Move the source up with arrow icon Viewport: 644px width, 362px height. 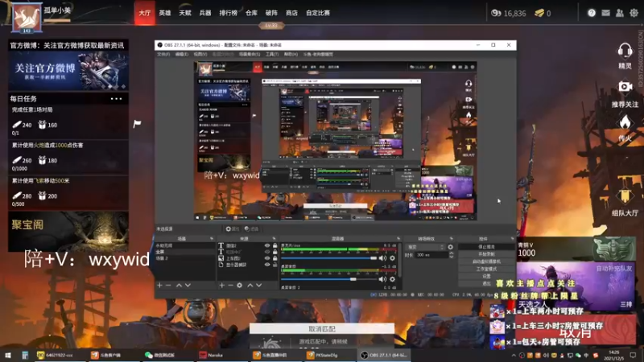click(250, 286)
